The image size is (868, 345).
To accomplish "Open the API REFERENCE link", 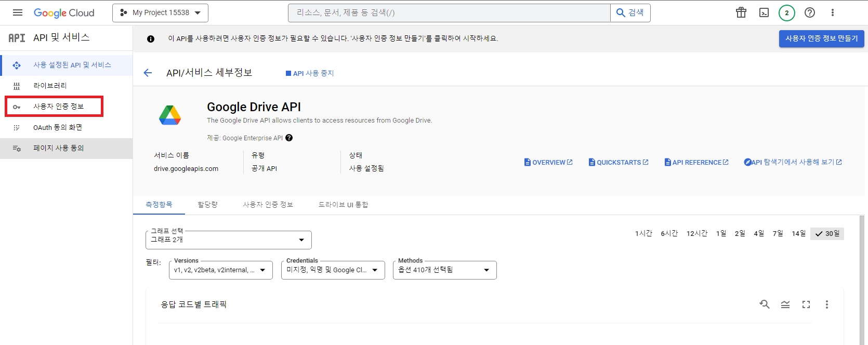I will click(696, 162).
